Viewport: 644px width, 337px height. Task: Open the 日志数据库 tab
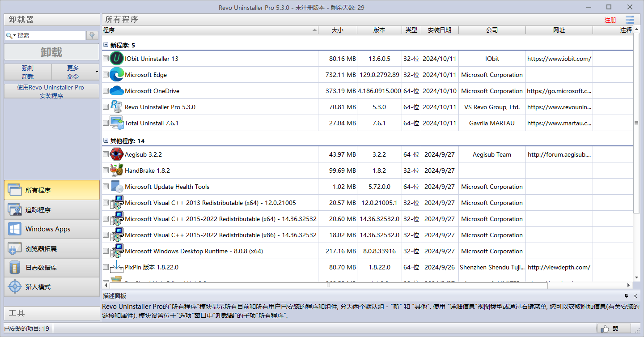[52, 268]
